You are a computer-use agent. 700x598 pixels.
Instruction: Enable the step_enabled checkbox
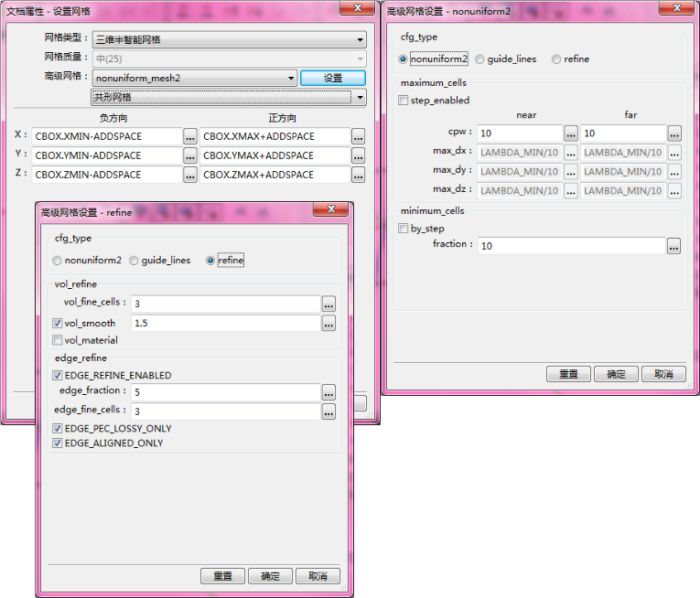point(404,101)
